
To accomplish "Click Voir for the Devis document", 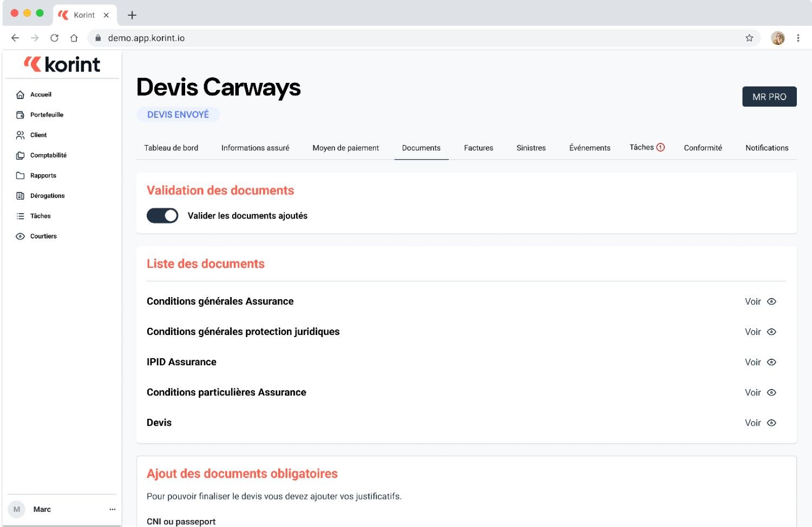I will (753, 423).
